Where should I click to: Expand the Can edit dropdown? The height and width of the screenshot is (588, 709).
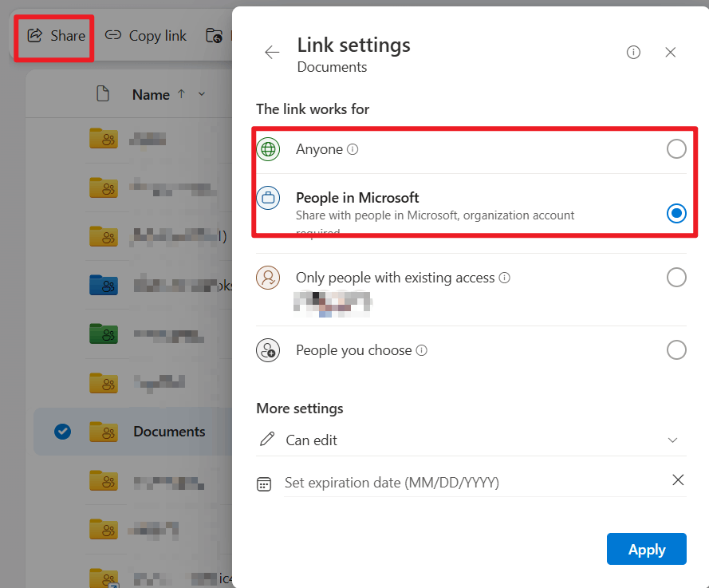tap(672, 440)
